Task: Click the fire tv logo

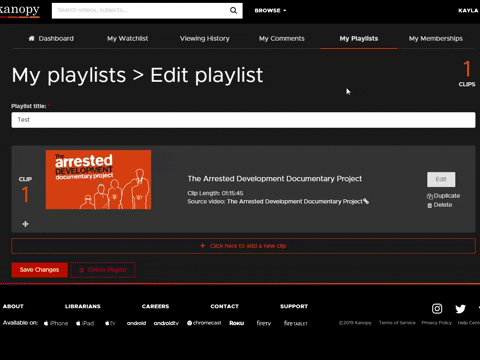Action: (x=264, y=323)
